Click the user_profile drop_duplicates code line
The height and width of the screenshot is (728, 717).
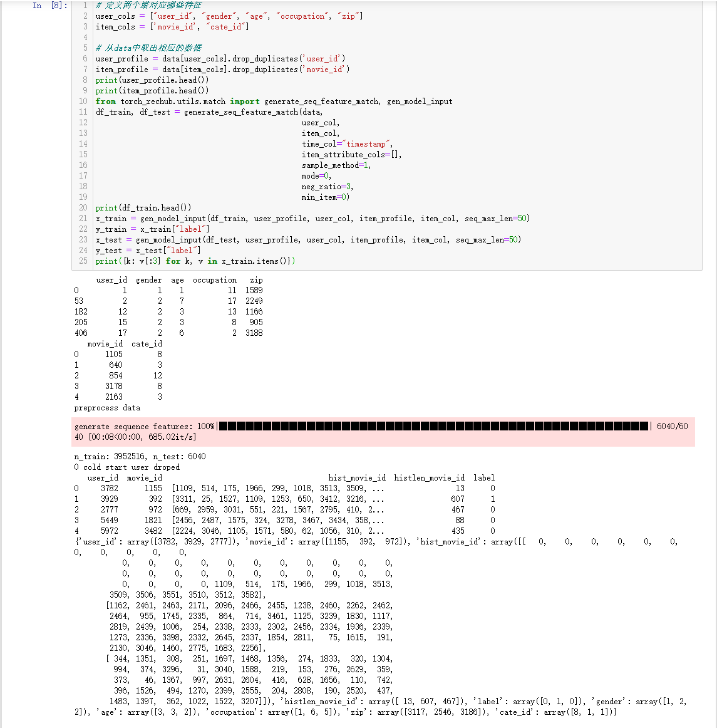[220, 59]
